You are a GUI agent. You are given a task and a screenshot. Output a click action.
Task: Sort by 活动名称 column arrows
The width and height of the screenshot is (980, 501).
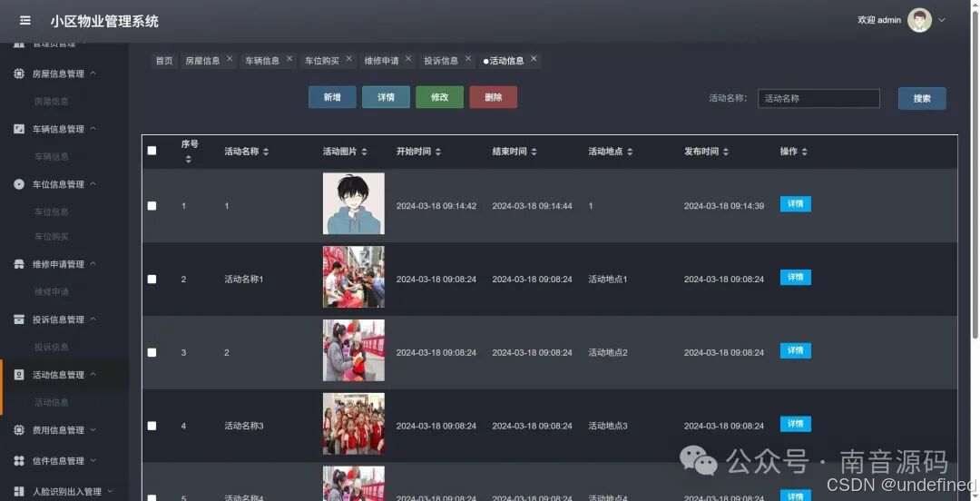[266, 152]
